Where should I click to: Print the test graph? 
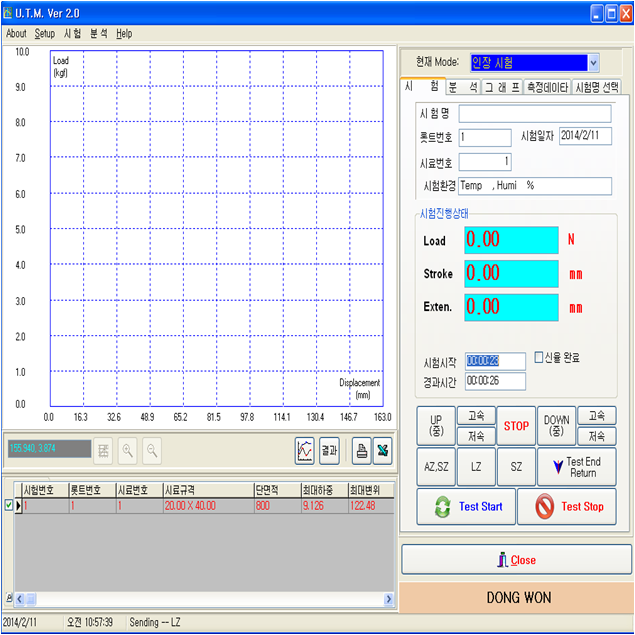tap(362, 450)
